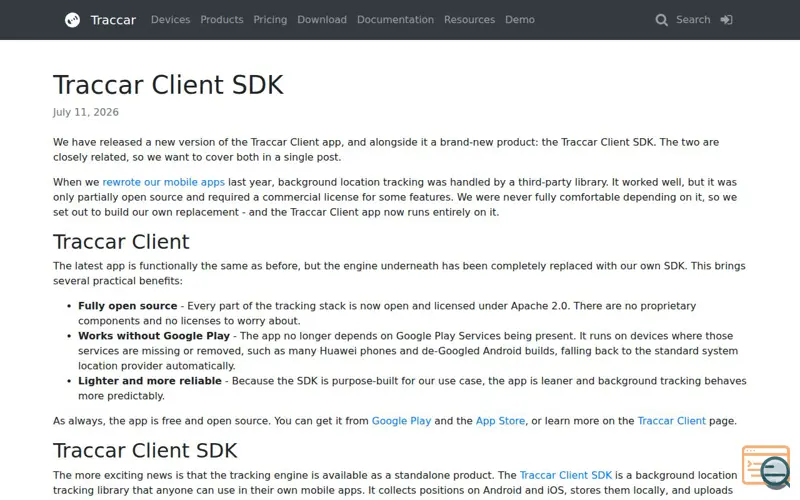Screen dimensions: 800x500
Task: Visit the Traccar Client page link
Action: click(671, 421)
